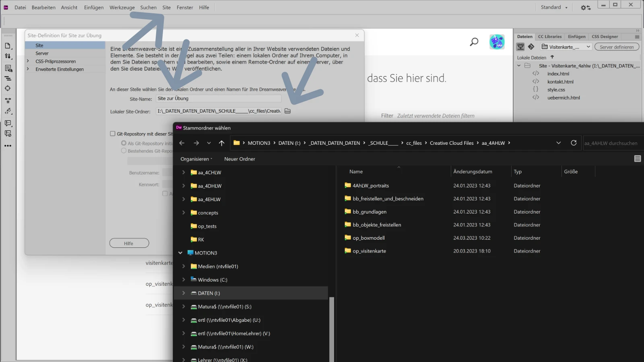Viewport: 644px width, 362px height.
Task: Click the folder tree vertical scrollbar
Action: point(332,329)
